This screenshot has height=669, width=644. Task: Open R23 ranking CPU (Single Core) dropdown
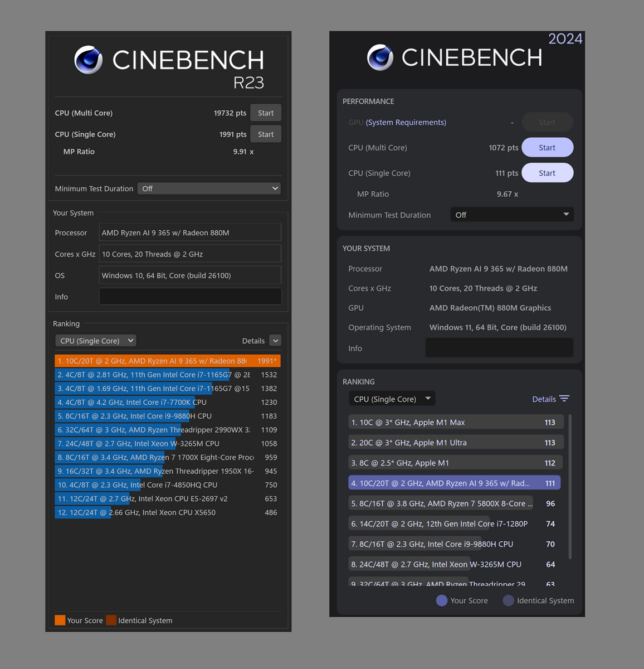coord(95,341)
